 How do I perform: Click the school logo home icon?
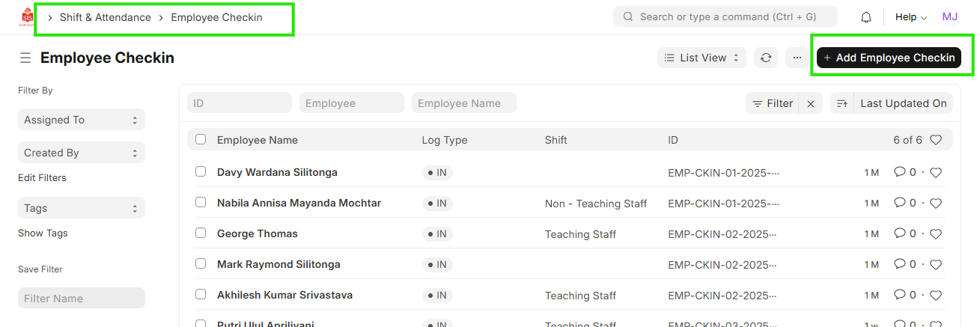coord(28,17)
